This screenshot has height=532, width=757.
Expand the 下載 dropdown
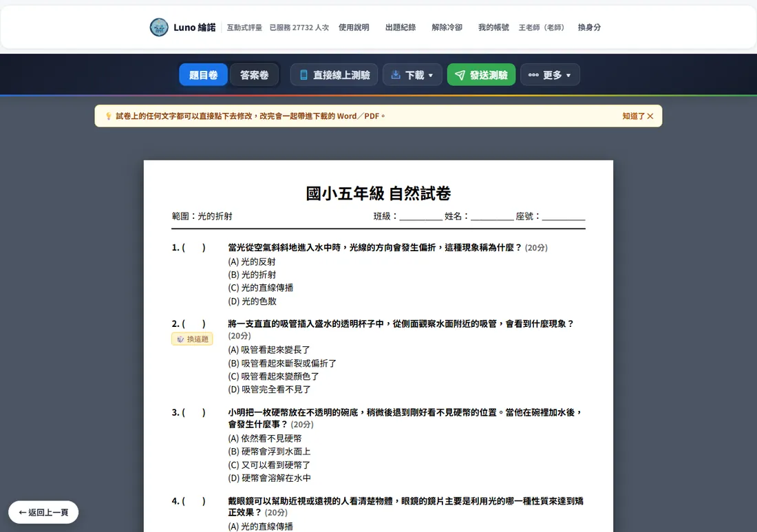pos(412,75)
